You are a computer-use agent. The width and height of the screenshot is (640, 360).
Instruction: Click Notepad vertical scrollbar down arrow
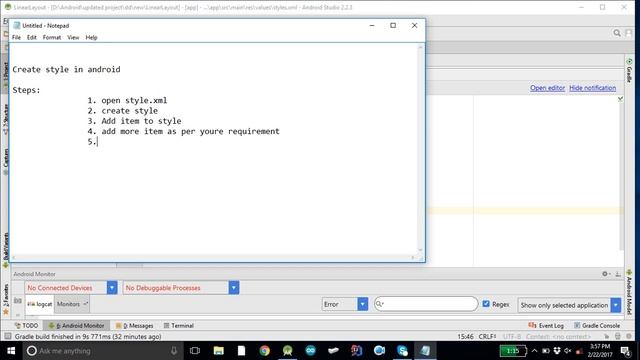click(x=420, y=250)
